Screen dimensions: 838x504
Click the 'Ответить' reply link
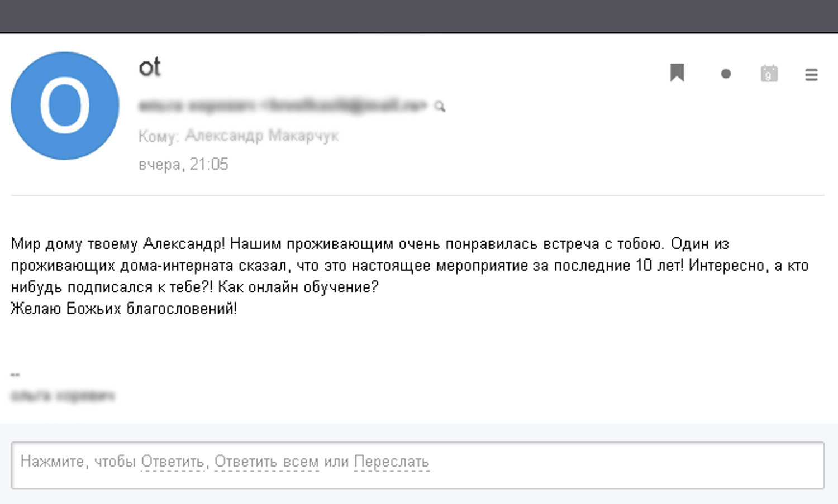173,462
